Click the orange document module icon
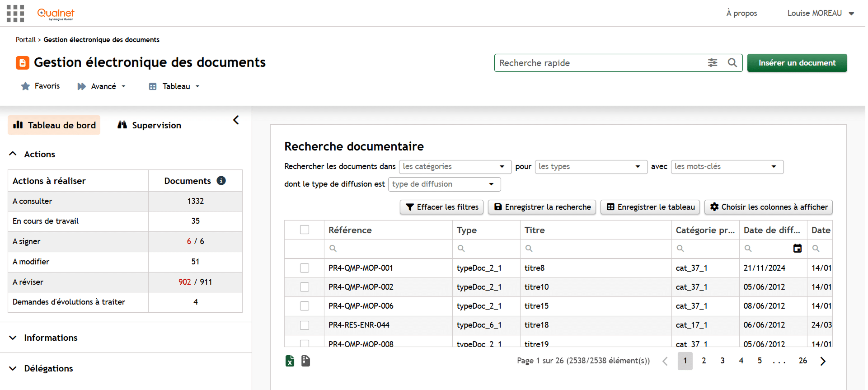 pos(23,62)
